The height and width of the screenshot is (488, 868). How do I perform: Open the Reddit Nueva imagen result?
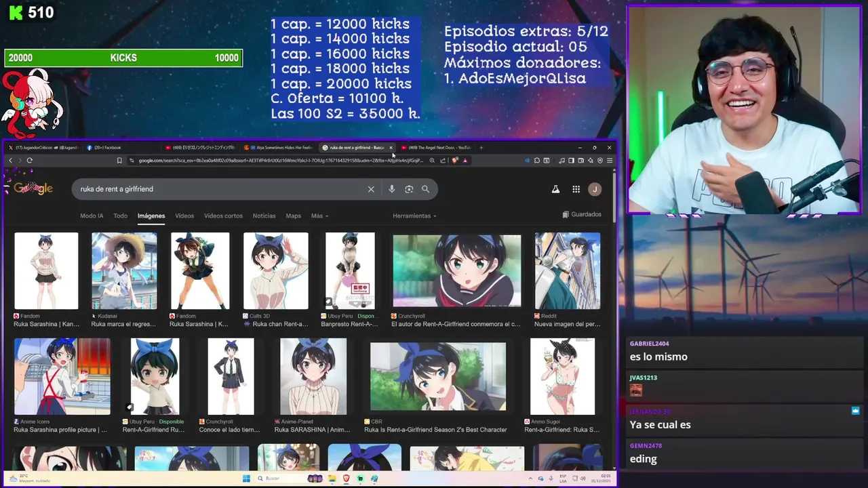(568, 271)
